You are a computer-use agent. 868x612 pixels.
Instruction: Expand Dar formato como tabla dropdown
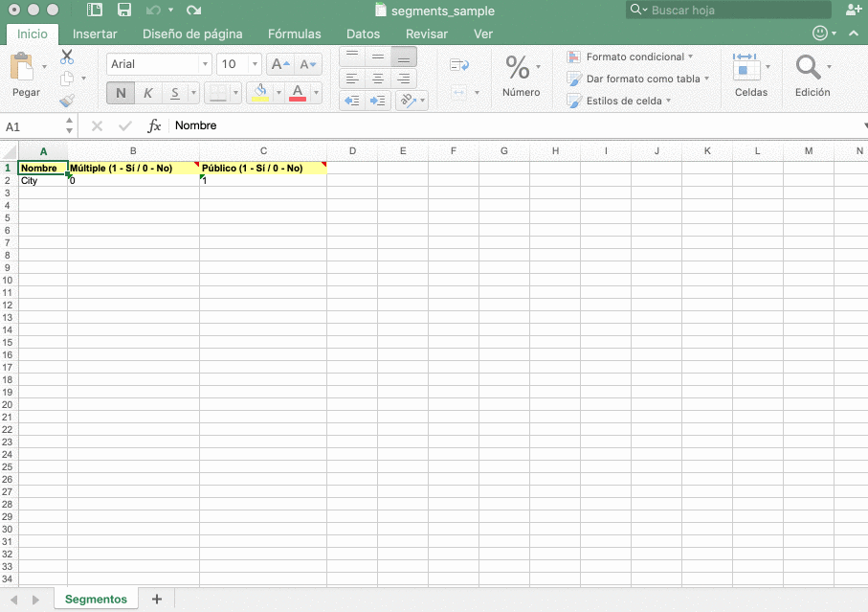(x=707, y=79)
